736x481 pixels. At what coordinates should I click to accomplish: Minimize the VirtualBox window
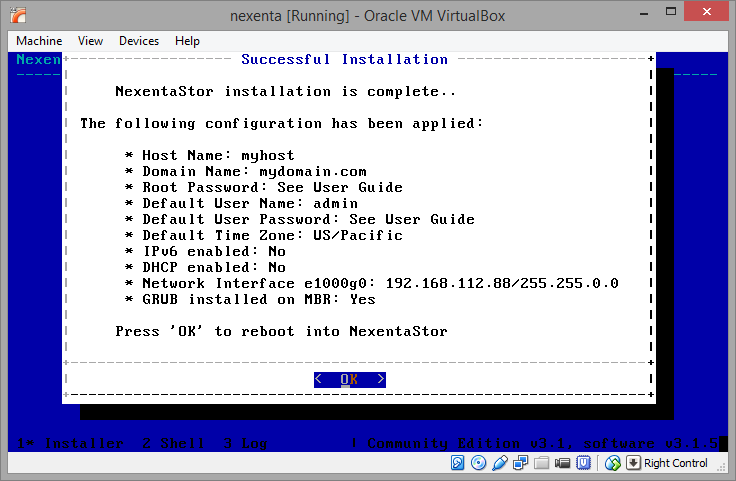[644, 13]
